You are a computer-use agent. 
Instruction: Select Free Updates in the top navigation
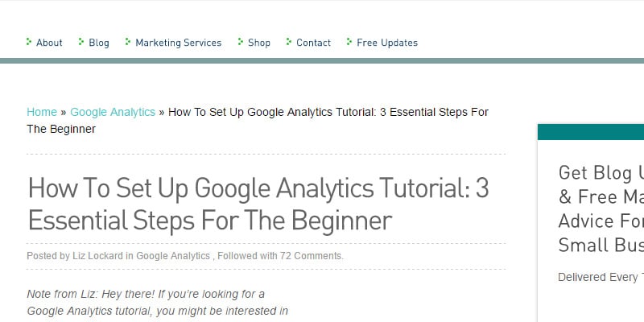coord(387,43)
